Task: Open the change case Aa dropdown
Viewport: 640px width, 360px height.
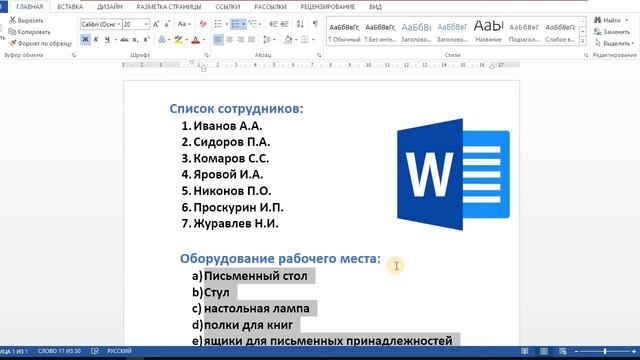Action: (184, 24)
